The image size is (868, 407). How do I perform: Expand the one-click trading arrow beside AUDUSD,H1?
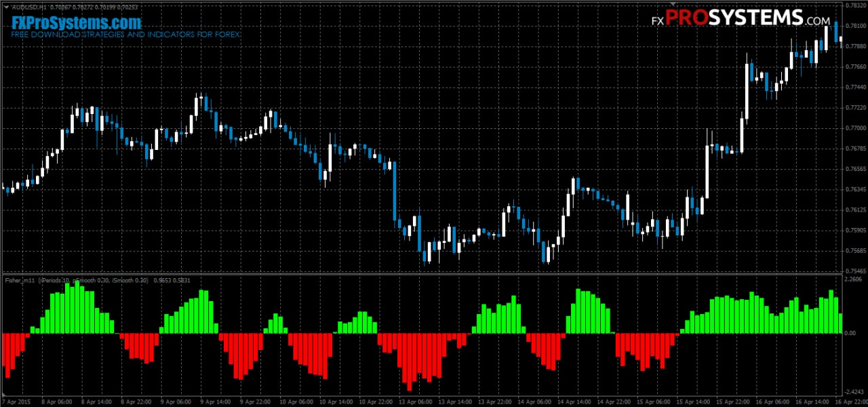pos(7,7)
